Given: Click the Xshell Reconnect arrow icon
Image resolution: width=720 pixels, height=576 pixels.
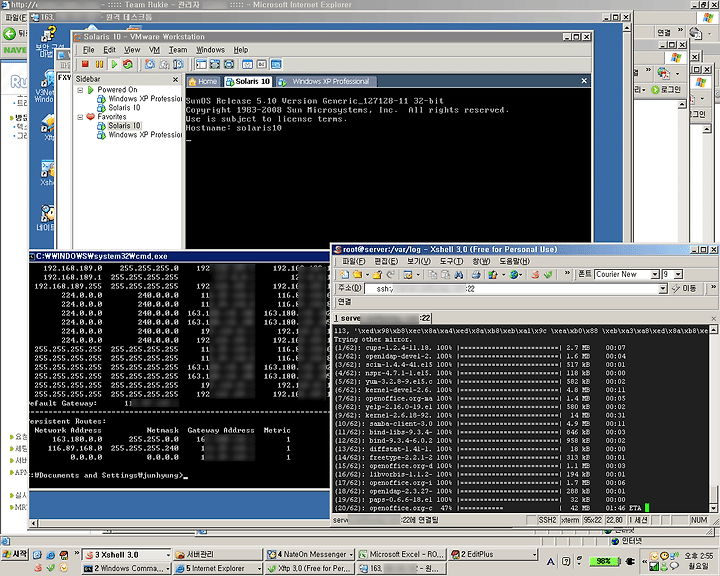Looking at the screenshot, I should coord(391,275).
